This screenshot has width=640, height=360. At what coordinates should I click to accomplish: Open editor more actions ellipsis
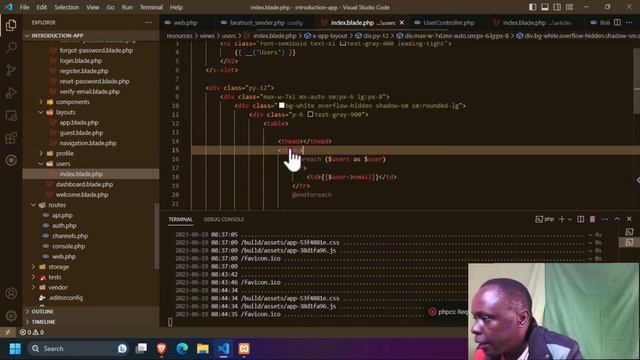click(x=629, y=22)
